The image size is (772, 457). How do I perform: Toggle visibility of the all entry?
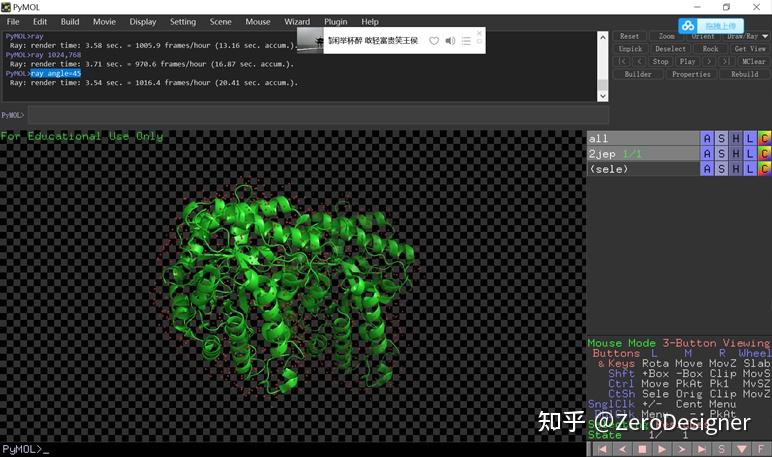[x=643, y=138]
